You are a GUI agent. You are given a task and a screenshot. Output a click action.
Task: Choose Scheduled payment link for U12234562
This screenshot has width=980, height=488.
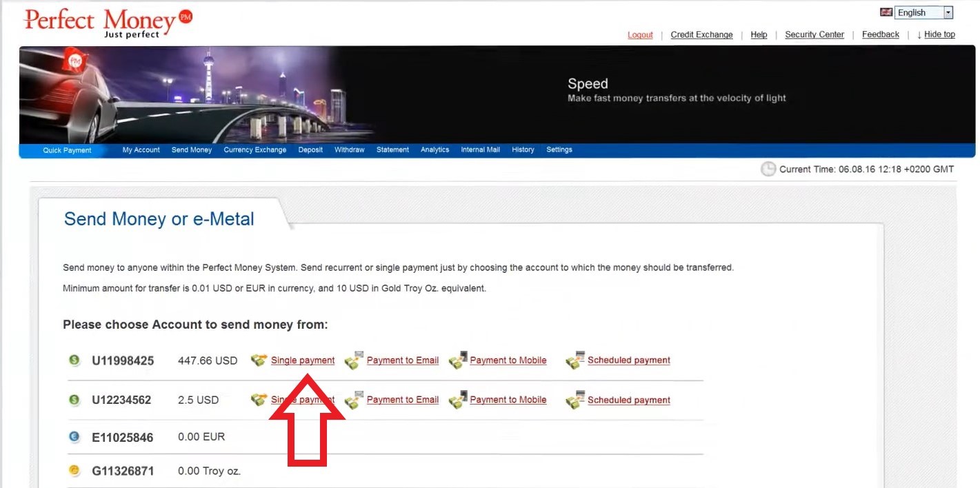(629, 400)
